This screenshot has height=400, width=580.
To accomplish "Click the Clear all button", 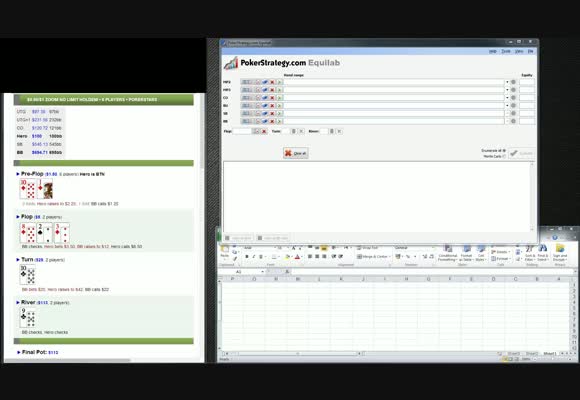I will (x=296, y=153).
